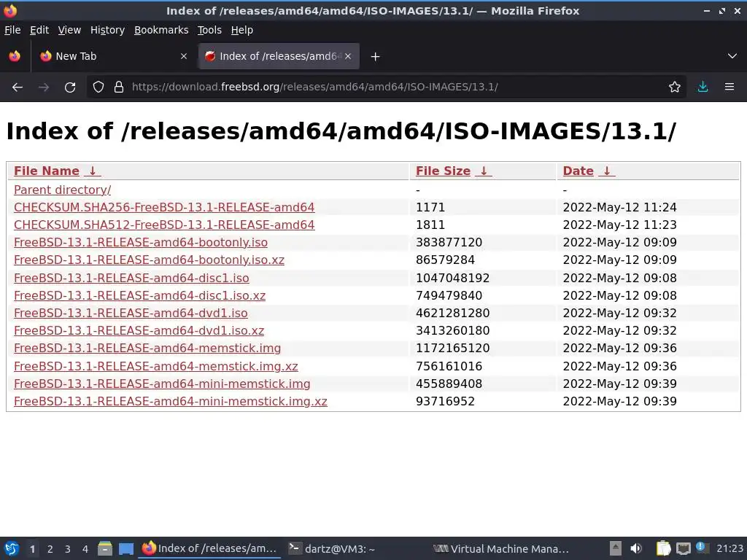The width and height of the screenshot is (747, 560).
Task: Sort listing by Date header
Action: tap(578, 171)
